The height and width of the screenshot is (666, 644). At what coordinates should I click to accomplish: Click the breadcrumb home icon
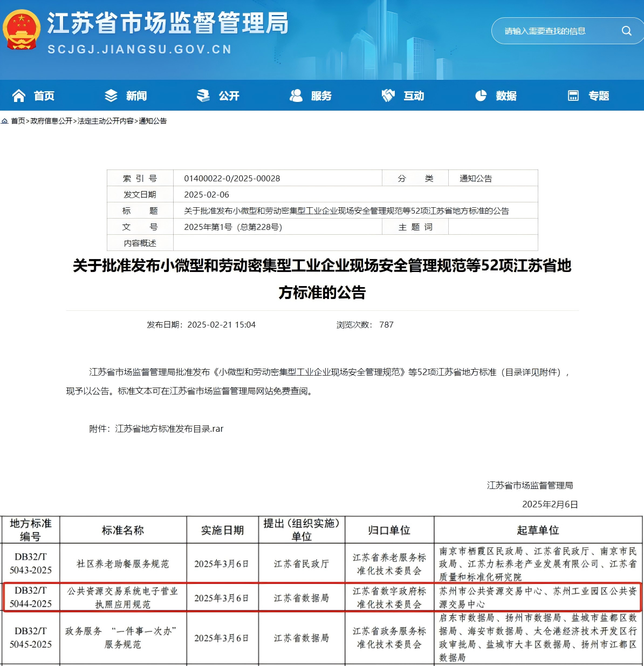pos(4,121)
